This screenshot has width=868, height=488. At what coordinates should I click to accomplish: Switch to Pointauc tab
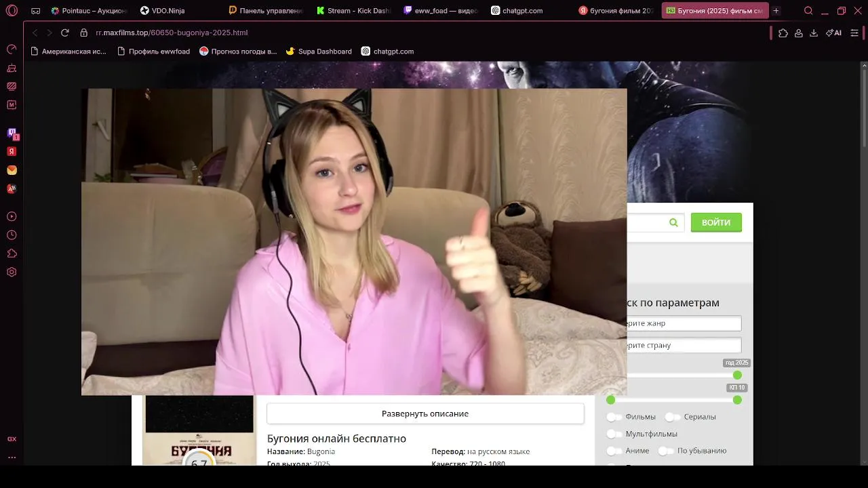[x=90, y=11]
